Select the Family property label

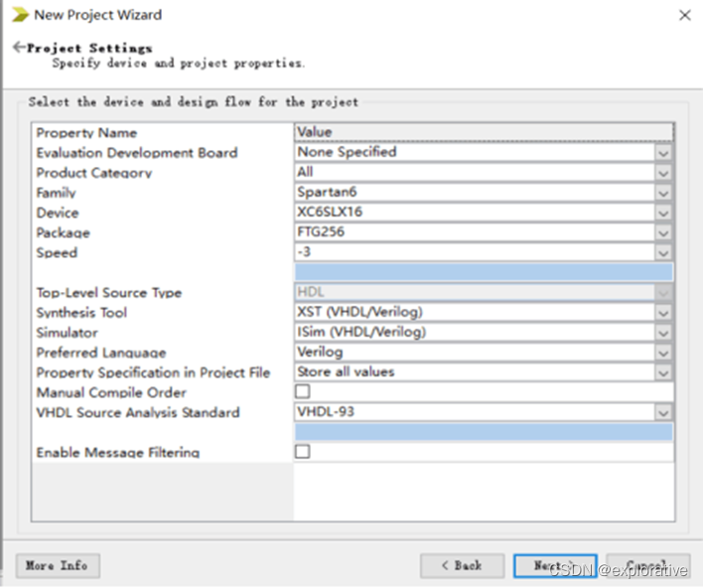56,193
